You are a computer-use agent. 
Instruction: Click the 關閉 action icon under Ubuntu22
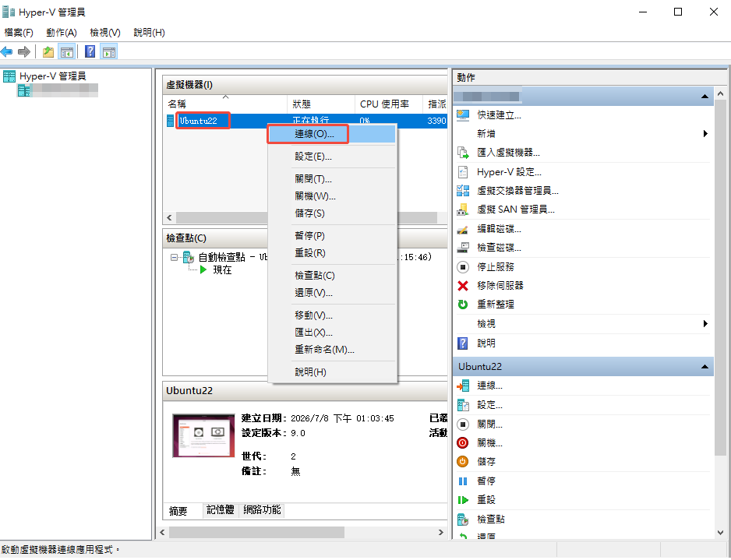tap(462, 424)
